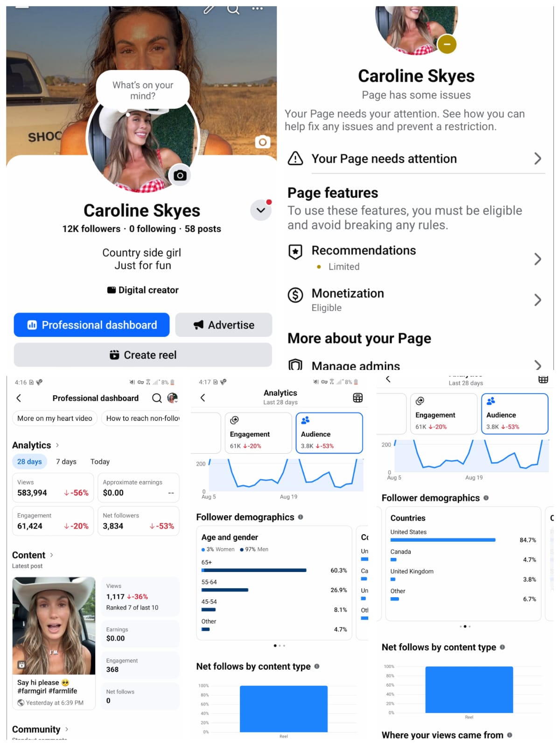This screenshot has height=746, width=560.
Task: Go back from middle Analytics screen
Action: tap(203, 397)
